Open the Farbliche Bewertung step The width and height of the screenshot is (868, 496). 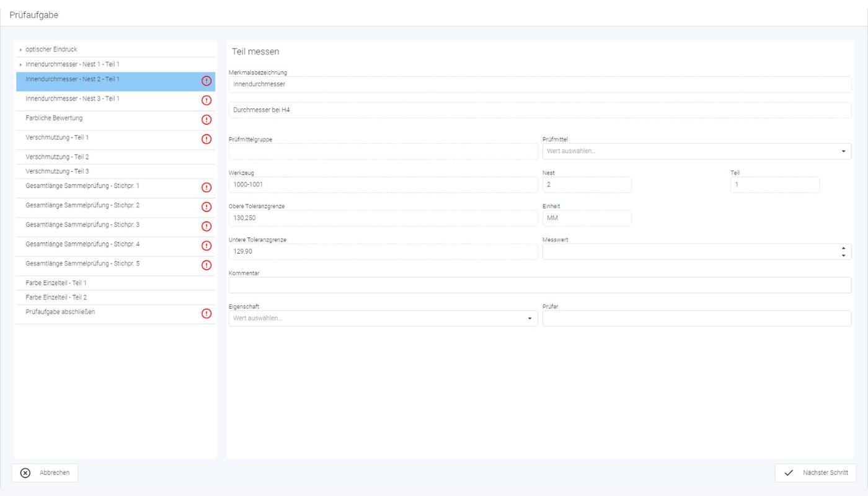(x=115, y=120)
